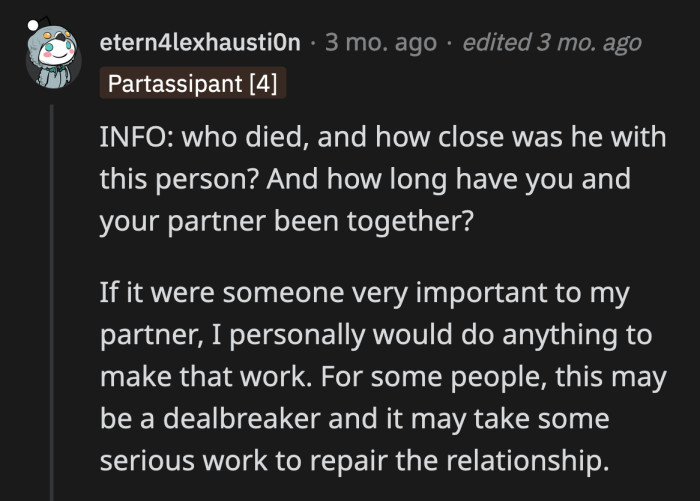The image size is (700, 501).
Task: Visit the etern4lexhausti0n user profile link
Action: (x=200, y=42)
